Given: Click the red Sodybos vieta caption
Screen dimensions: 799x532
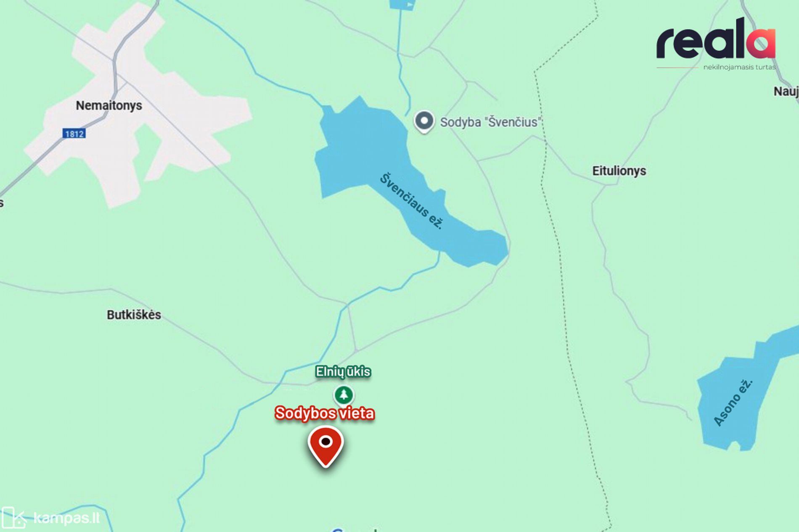Looking at the screenshot, I should pos(325,413).
